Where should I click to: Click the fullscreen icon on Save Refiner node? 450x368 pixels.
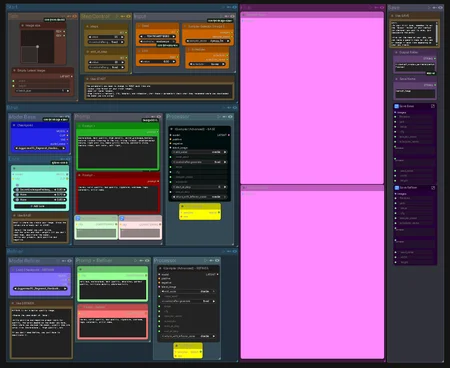(433, 188)
